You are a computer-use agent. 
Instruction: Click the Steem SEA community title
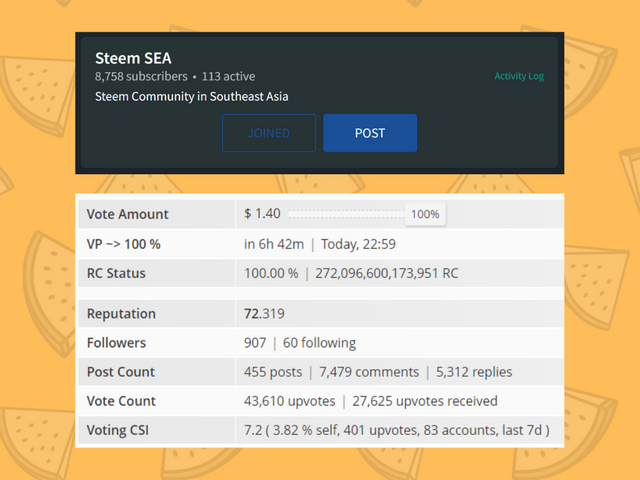pyautogui.click(x=133, y=58)
